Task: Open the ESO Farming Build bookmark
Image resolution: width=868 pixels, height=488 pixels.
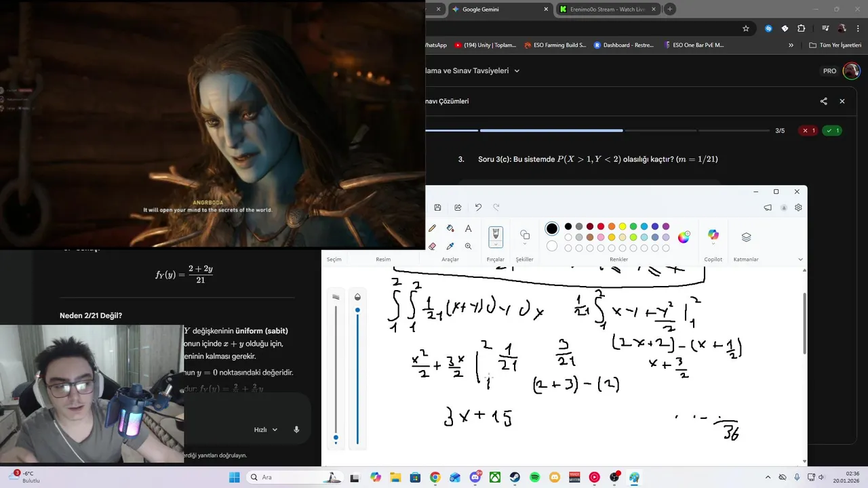Action: point(555,45)
